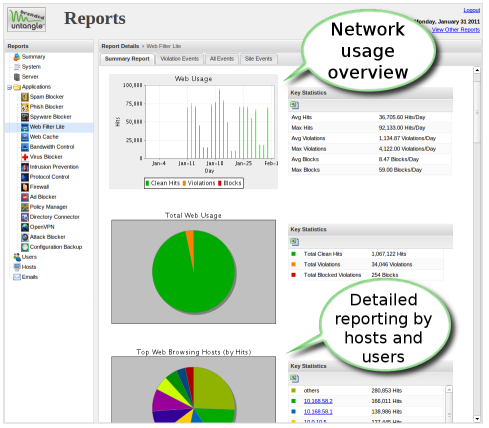Open the All Events tab

point(222,59)
